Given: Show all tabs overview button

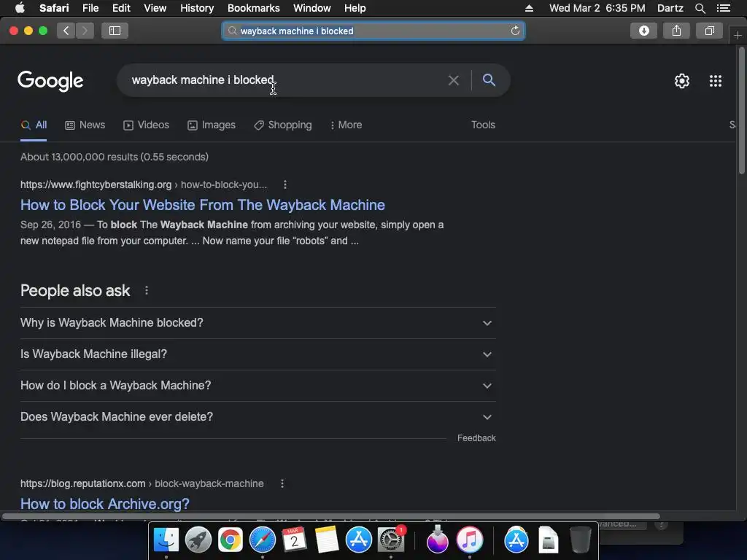Looking at the screenshot, I should click(x=709, y=31).
